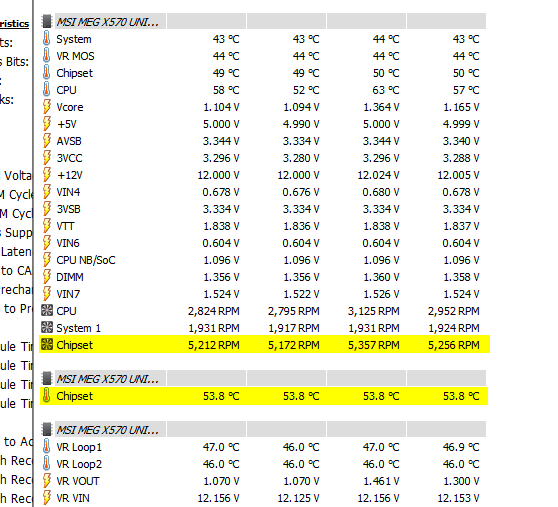Click the 46.9 °C VR Loop1 value

pyautogui.click(x=461, y=447)
